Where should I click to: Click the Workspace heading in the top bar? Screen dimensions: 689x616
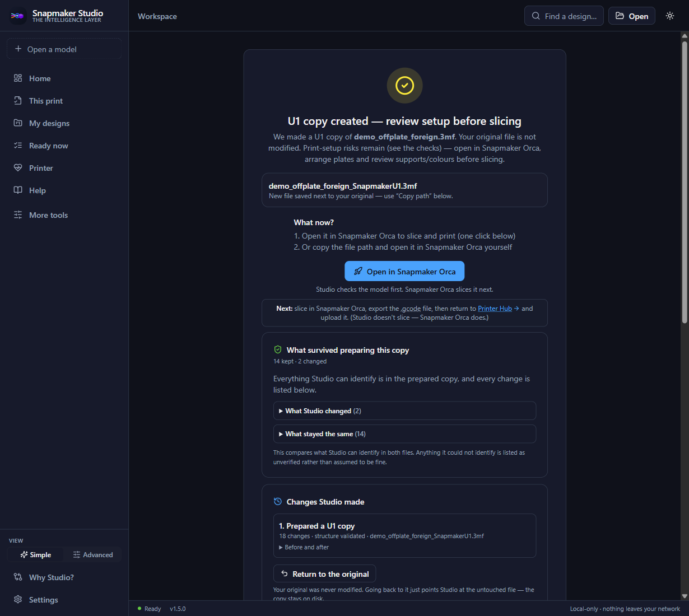(x=157, y=16)
